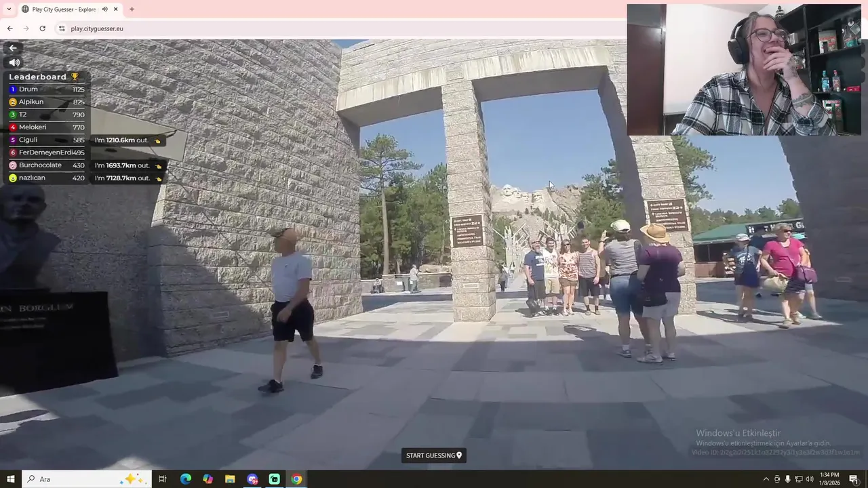Click the browser Back navigation button
Image resolution: width=868 pixels, height=488 pixels.
click(9, 28)
